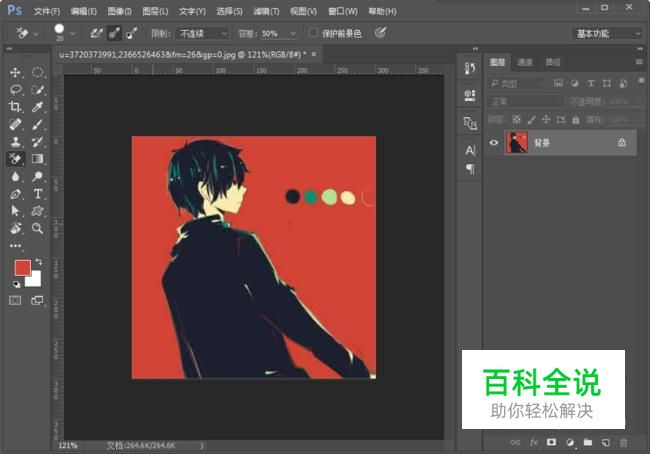Open the Layers panel menu

pyautogui.click(x=639, y=62)
